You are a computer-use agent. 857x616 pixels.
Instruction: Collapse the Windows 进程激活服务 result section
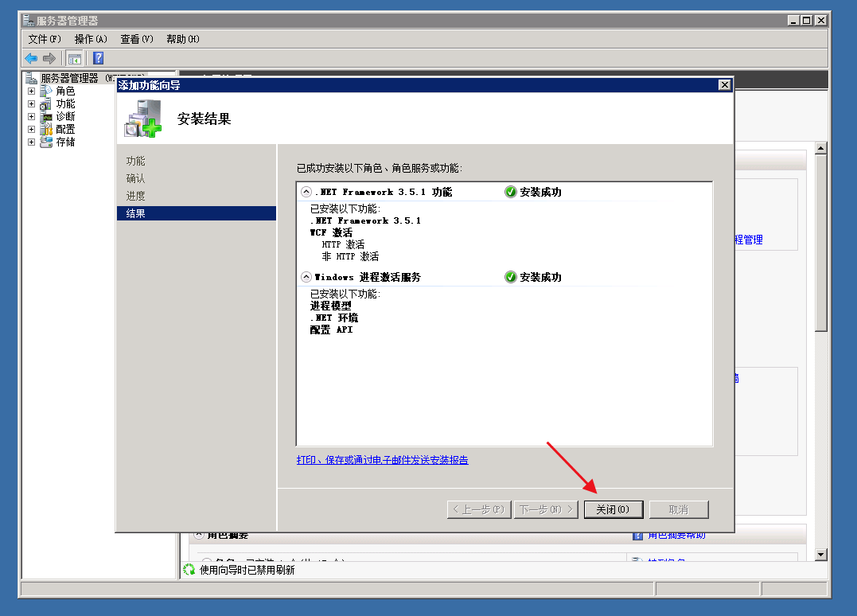pos(306,277)
